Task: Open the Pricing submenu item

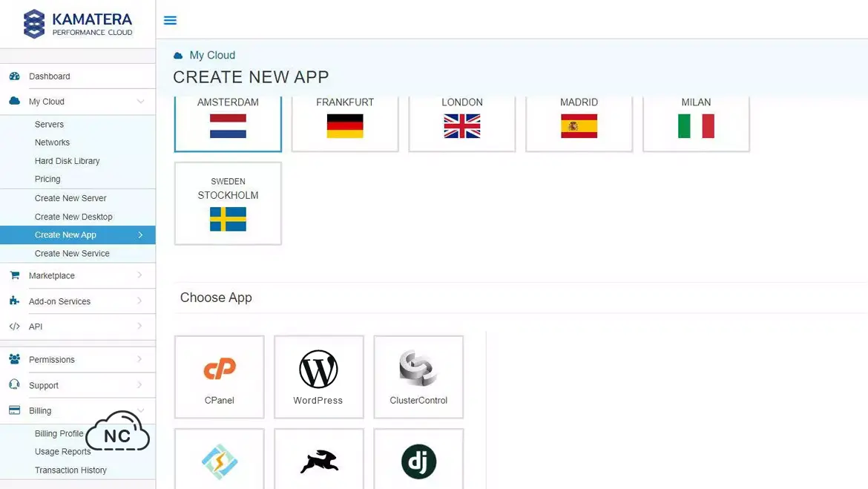Action: tap(47, 180)
